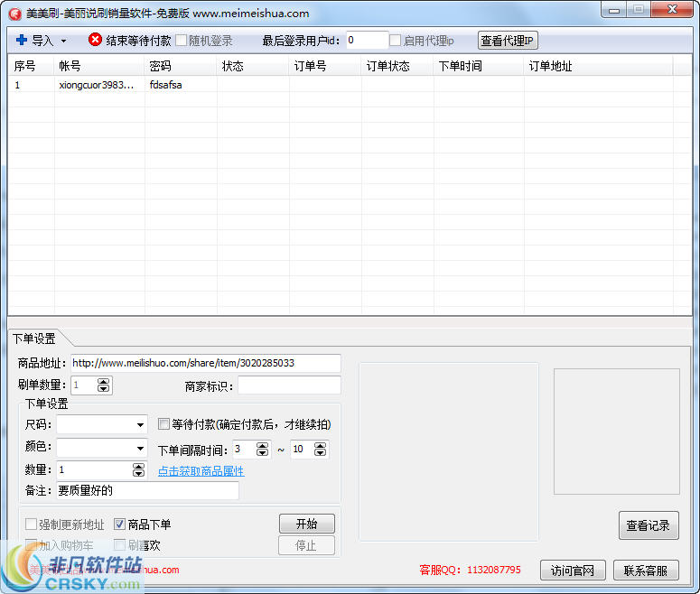Click the 结束等待付款 toolbar label

click(139, 41)
